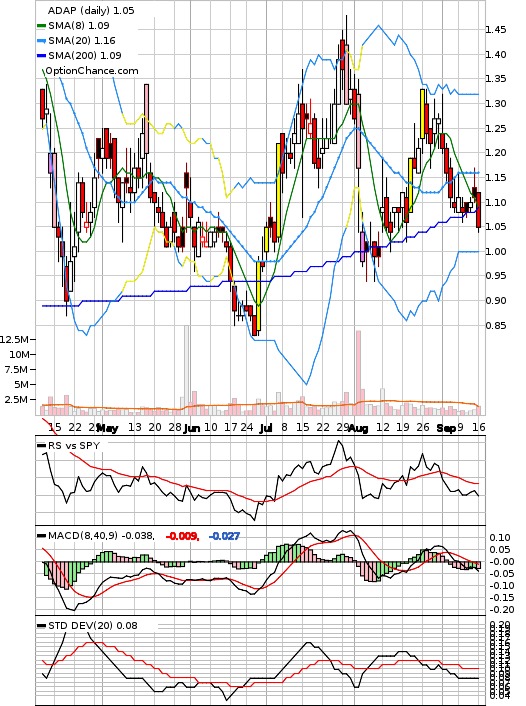Click the 'MACD(8,40,9)' indicator label
The image size is (526, 706).
83,535
